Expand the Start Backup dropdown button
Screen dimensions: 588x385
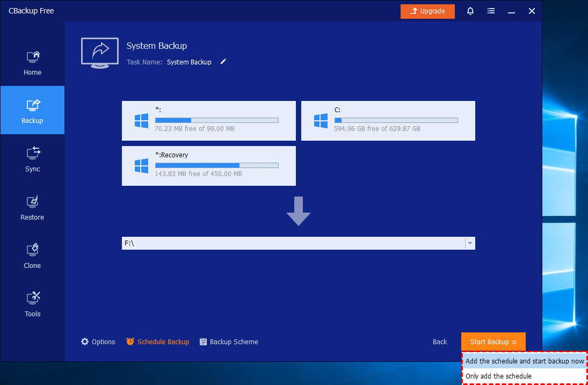493,342
